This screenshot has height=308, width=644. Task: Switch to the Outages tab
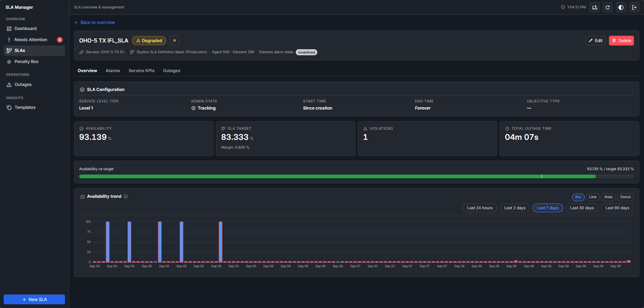171,71
